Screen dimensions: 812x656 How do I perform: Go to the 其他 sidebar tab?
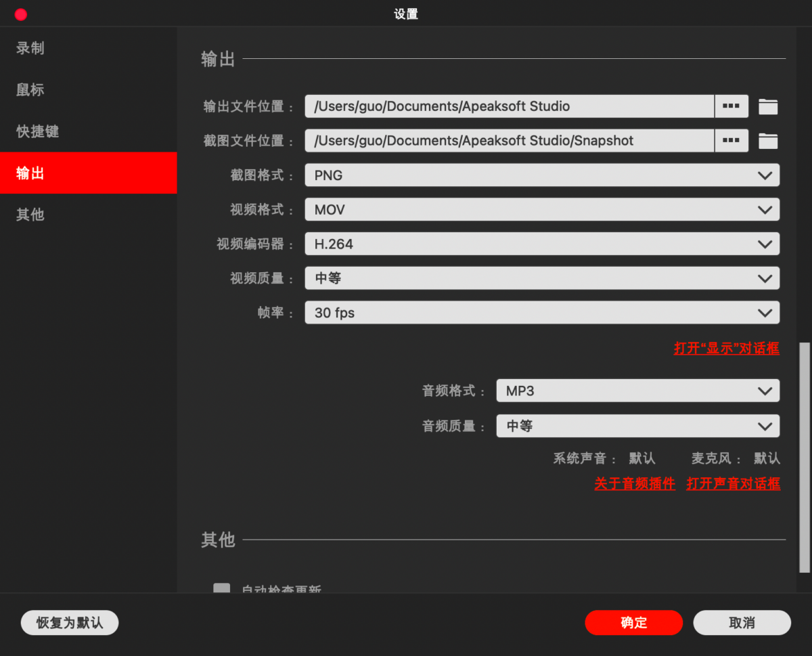[x=88, y=215]
